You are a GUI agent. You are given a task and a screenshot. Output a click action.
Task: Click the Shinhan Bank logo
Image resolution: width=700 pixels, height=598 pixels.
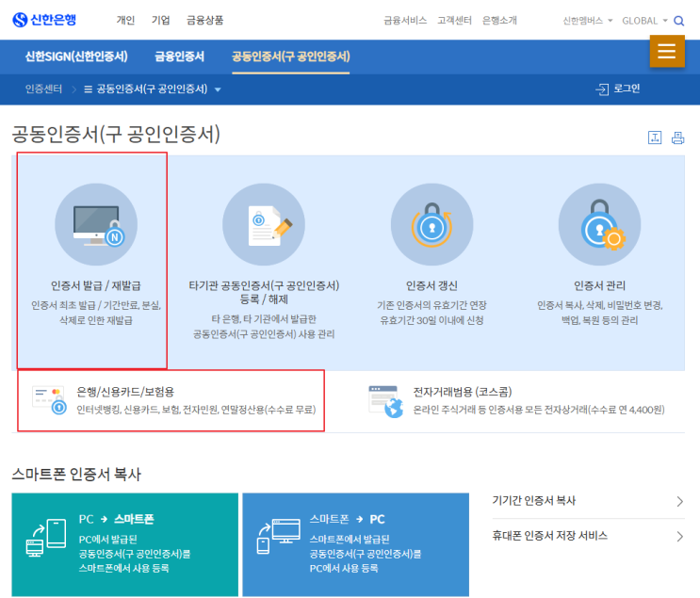coord(44,20)
